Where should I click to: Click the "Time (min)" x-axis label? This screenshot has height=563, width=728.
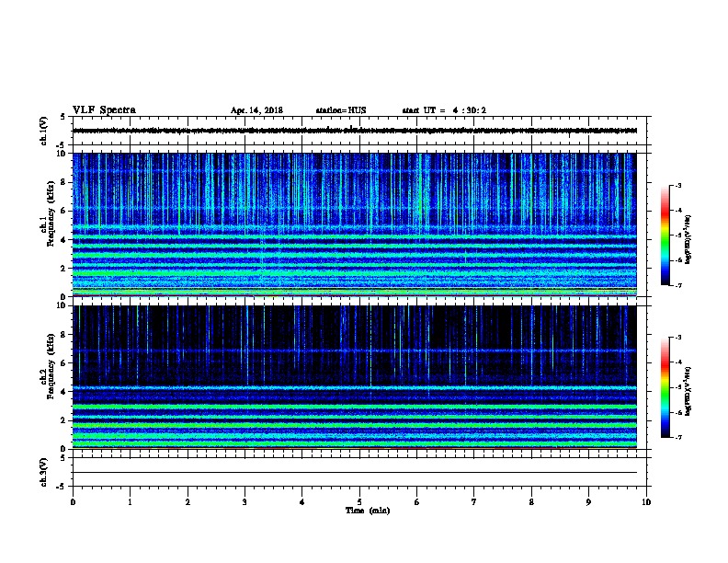[x=368, y=511]
